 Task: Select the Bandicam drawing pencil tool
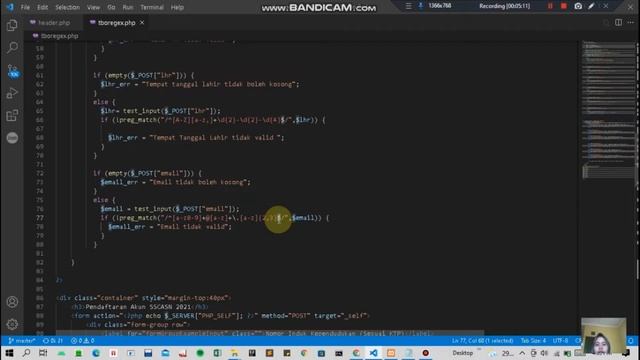click(591, 6)
